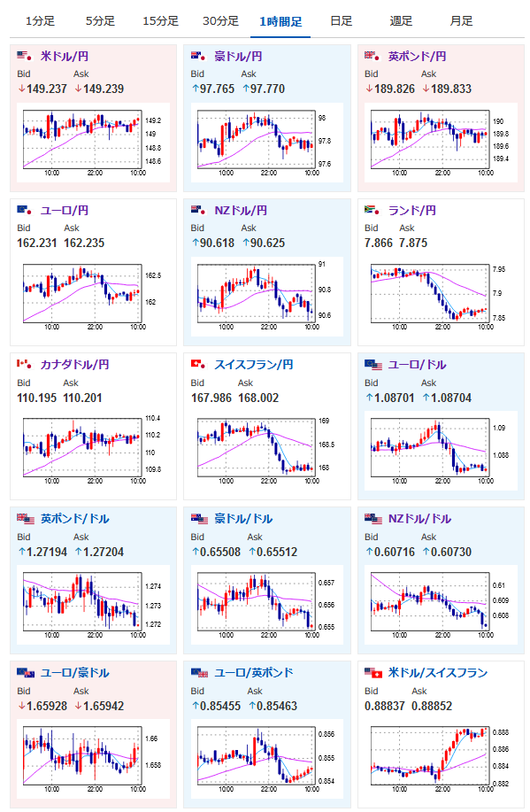
Task: Select the 月足 timeframe tab
Action: click(461, 21)
